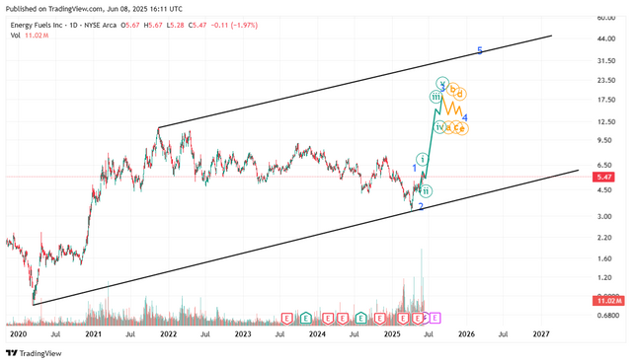
Task: Click the low value L5.28
Action: [176, 25]
